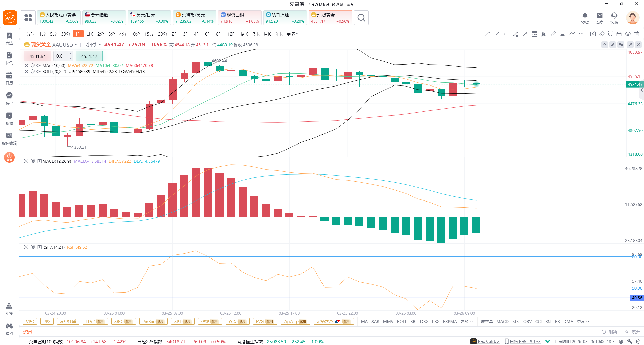The image size is (644, 345).
Task: Select the 4时 timeframe tab
Action: (x=197, y=34)
